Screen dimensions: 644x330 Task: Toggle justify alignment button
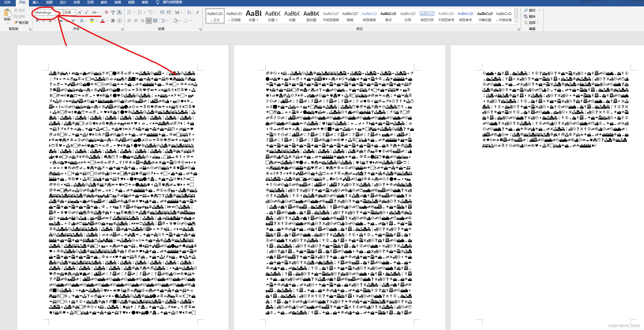pyautogui.click(x=149, y=21)
